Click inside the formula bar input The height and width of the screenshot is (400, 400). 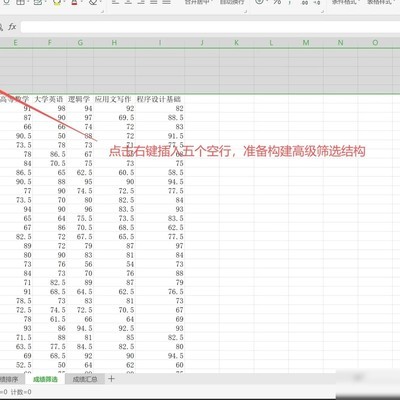point(210,27)
